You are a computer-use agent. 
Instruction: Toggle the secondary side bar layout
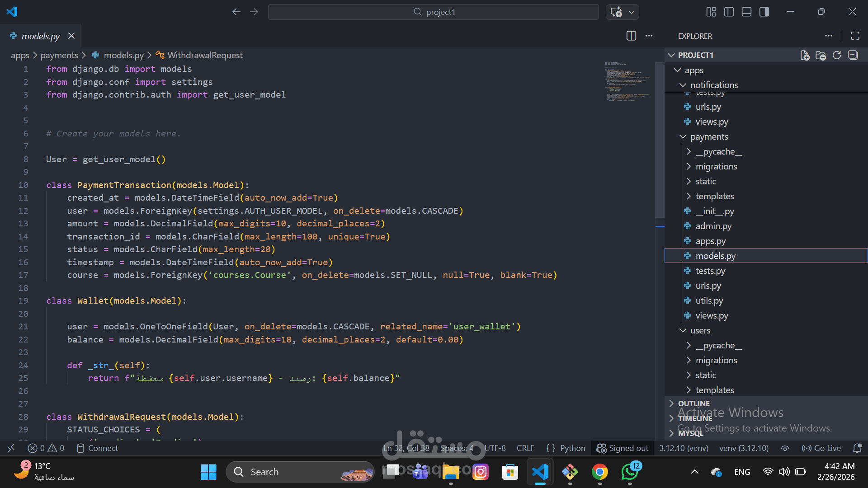coord(764,12)
